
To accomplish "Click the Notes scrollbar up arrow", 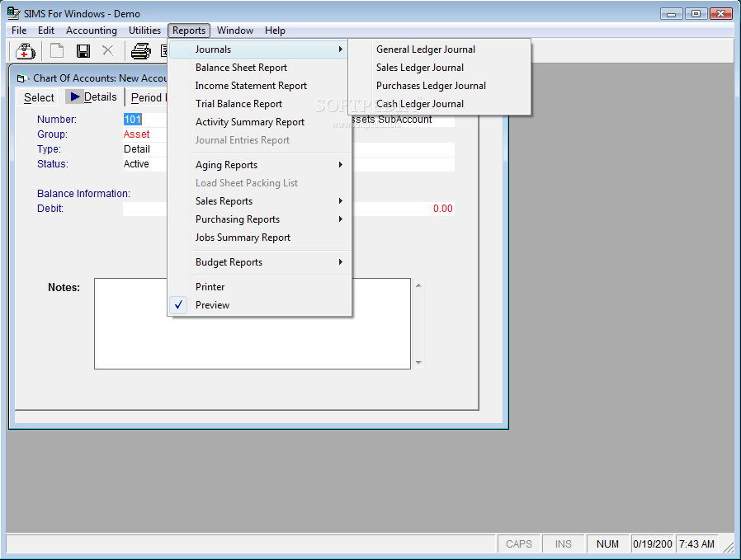I will tap(418, 285).
